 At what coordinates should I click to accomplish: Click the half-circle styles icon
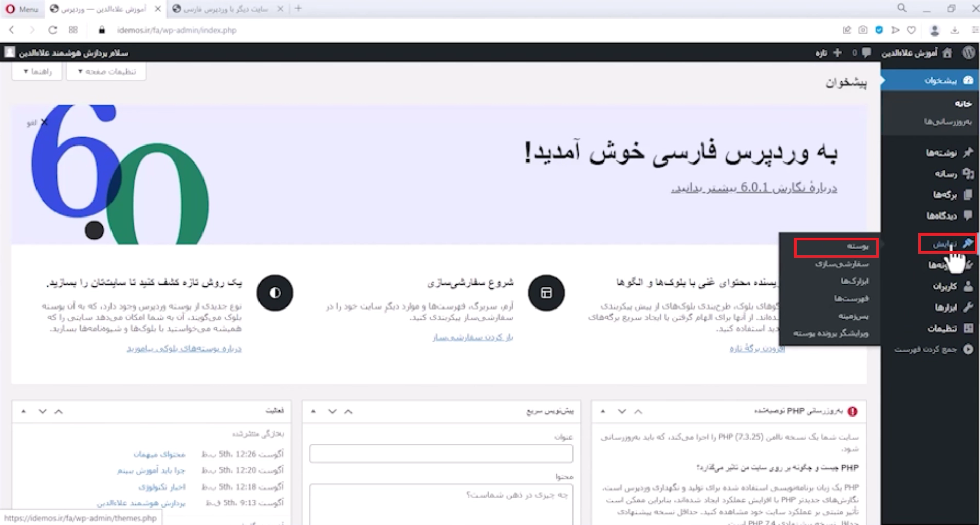[x=275, y=293]
